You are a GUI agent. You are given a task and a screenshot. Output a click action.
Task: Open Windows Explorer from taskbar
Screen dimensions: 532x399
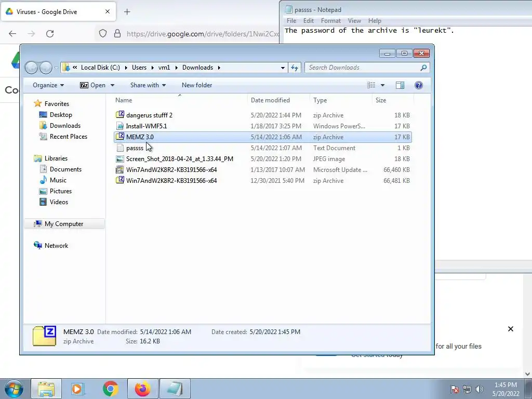(46, 389)
